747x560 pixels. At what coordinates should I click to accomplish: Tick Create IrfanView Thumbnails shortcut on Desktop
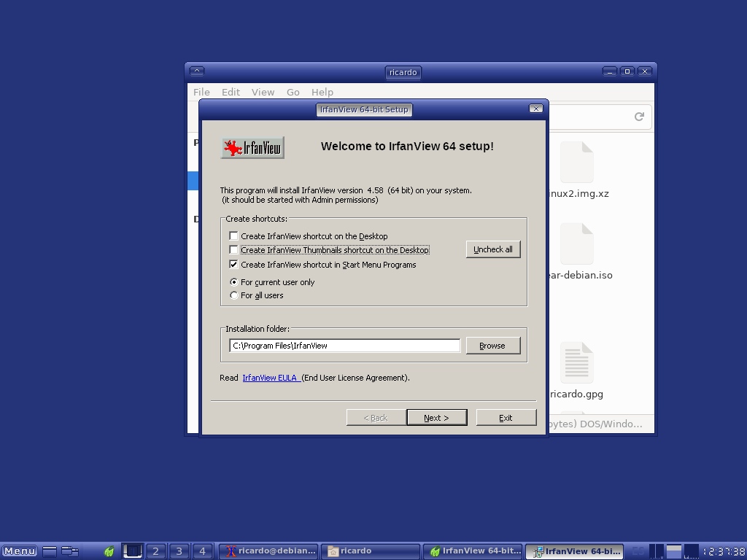(x=233, y=250)
